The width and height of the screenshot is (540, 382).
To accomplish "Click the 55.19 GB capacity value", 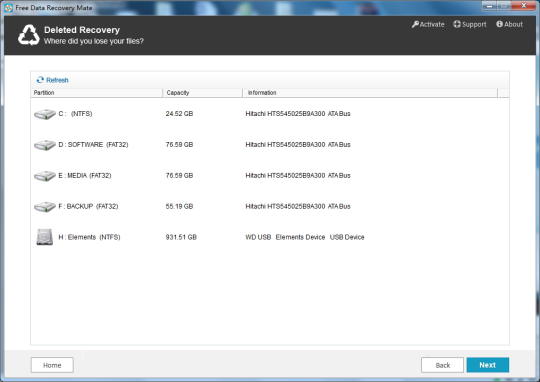I will [x=179, y=206].
